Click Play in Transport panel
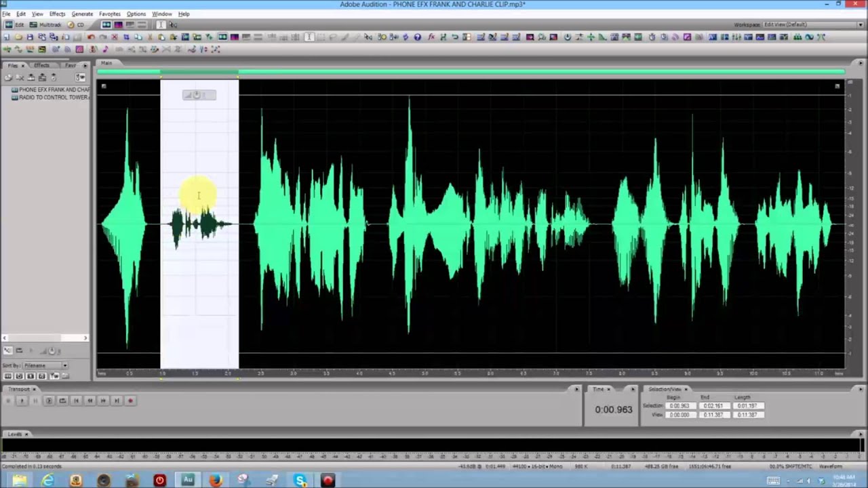The image size is (868, 488). click(x=22, y=401)
